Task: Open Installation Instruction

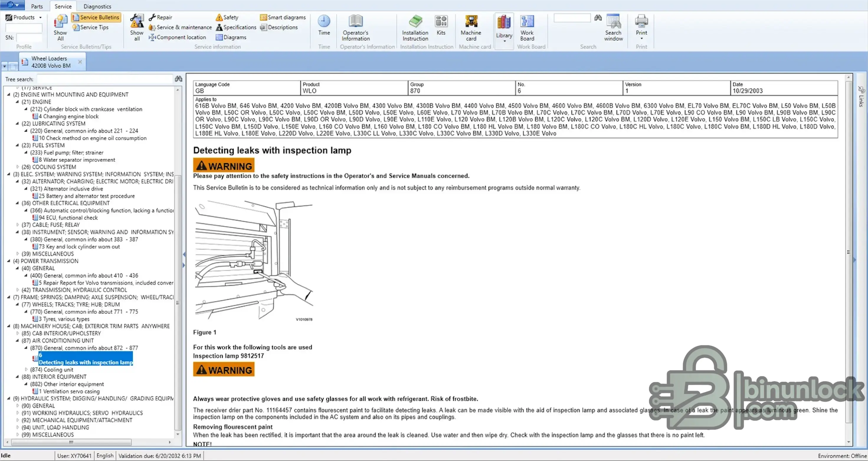Action: (x=415, y=28)
